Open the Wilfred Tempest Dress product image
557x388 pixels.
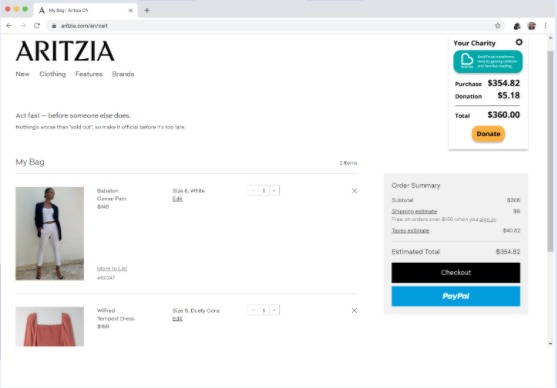click(x=50, y=327)
